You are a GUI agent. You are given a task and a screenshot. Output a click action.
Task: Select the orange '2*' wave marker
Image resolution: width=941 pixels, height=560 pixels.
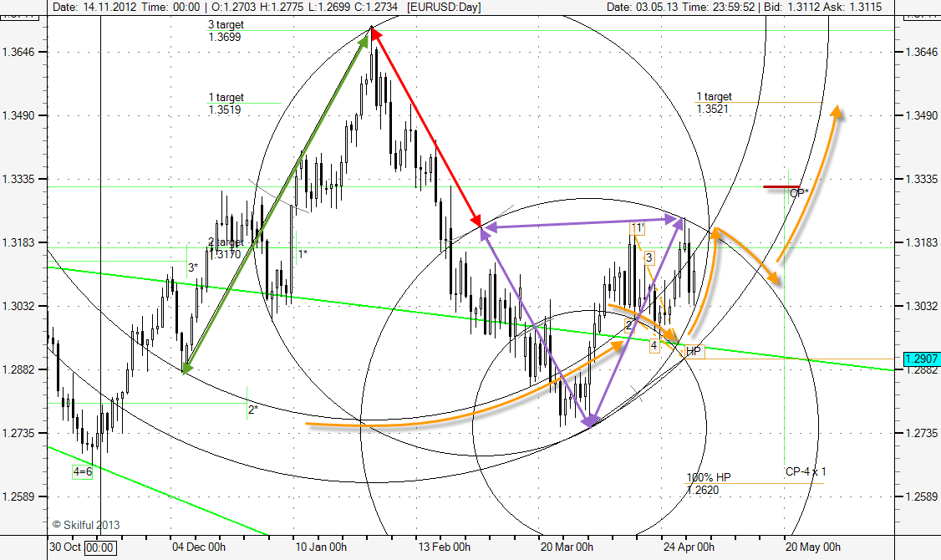pos(252,410)
